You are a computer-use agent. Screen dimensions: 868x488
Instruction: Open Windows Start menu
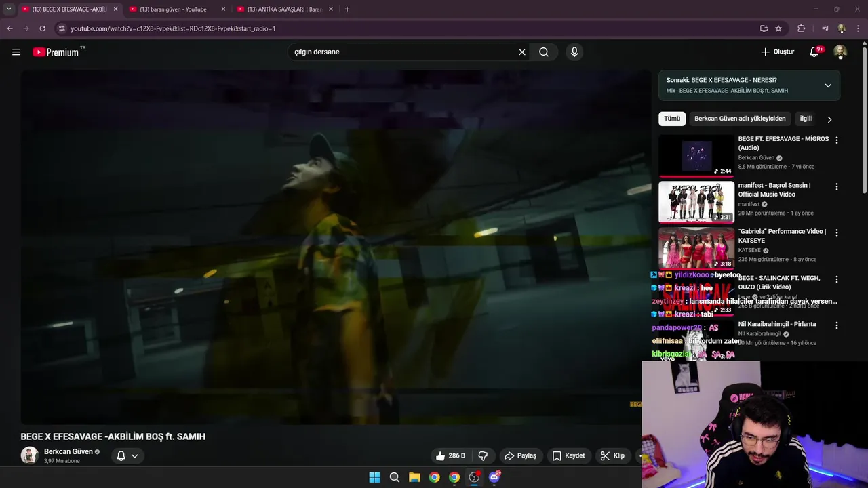(374, 477)
